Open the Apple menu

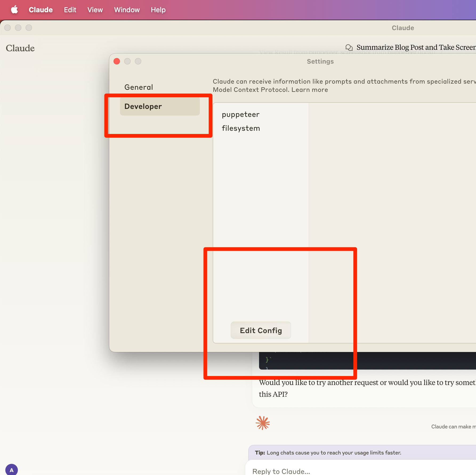tap(14, 10)
